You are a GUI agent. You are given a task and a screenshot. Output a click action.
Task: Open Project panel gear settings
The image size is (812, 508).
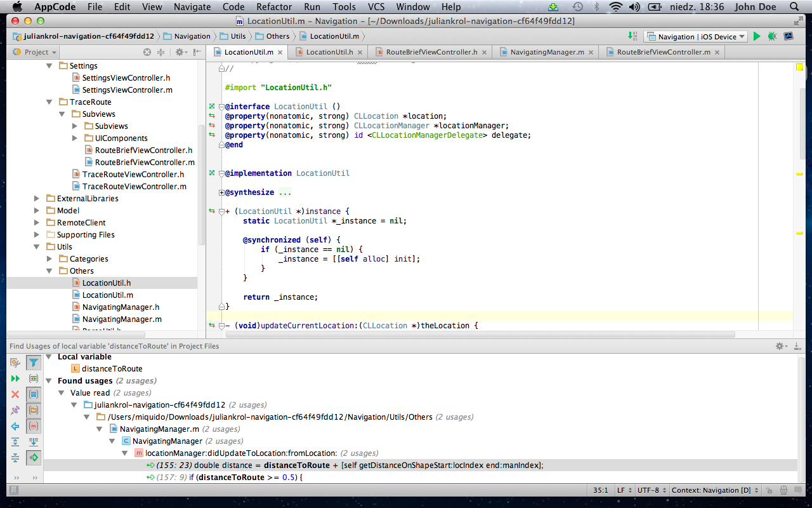coord(180,52)
